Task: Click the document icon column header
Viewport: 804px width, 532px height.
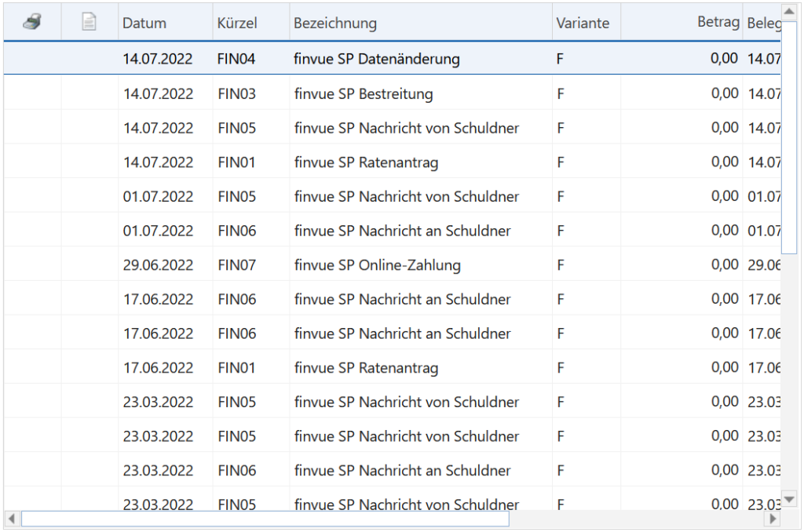Action: point(90,23)
